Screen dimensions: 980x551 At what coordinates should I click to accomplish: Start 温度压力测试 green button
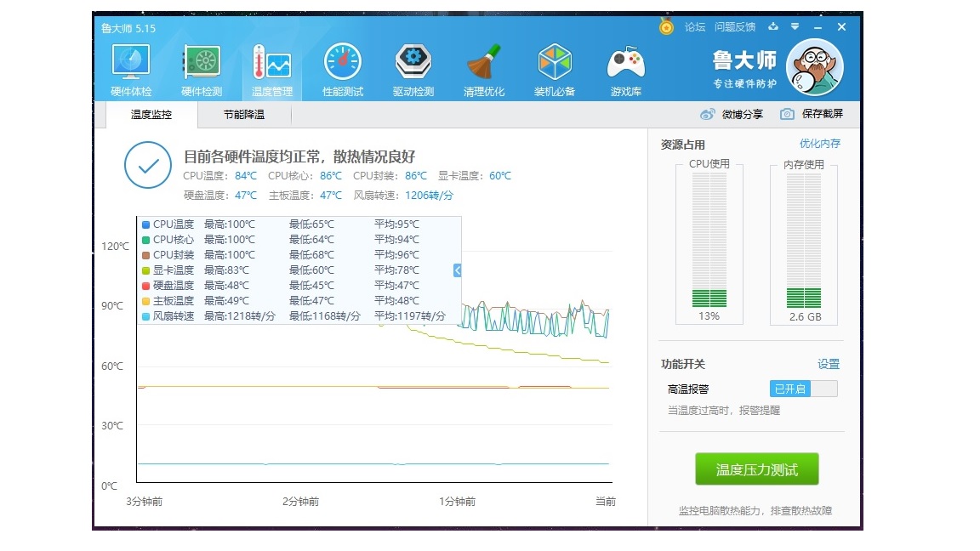click(757, 469)
